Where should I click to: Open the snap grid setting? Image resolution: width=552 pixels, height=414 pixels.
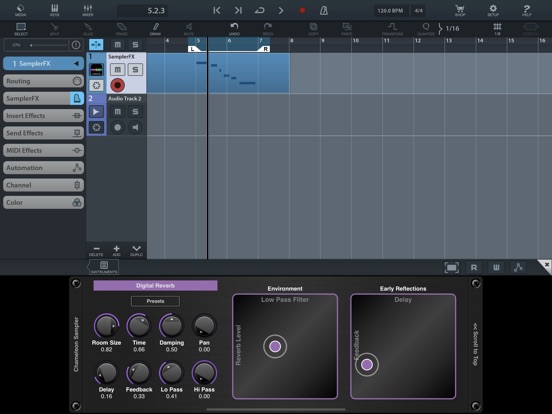pos(497,29)
